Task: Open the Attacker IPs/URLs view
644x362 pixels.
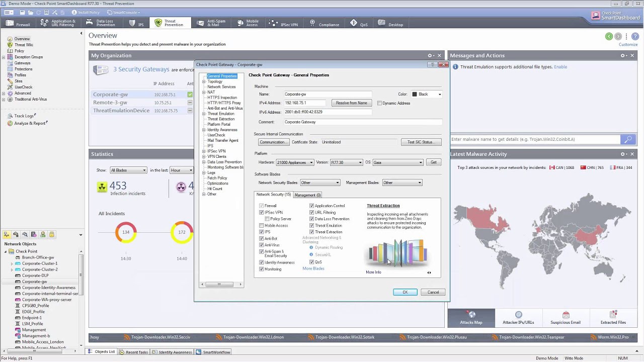Action: tap(518, 318)
